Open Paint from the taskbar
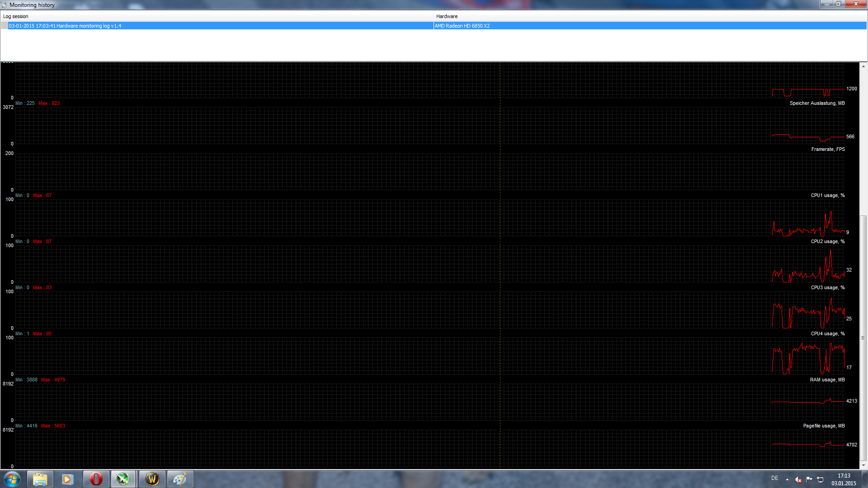 pos(180,479)
